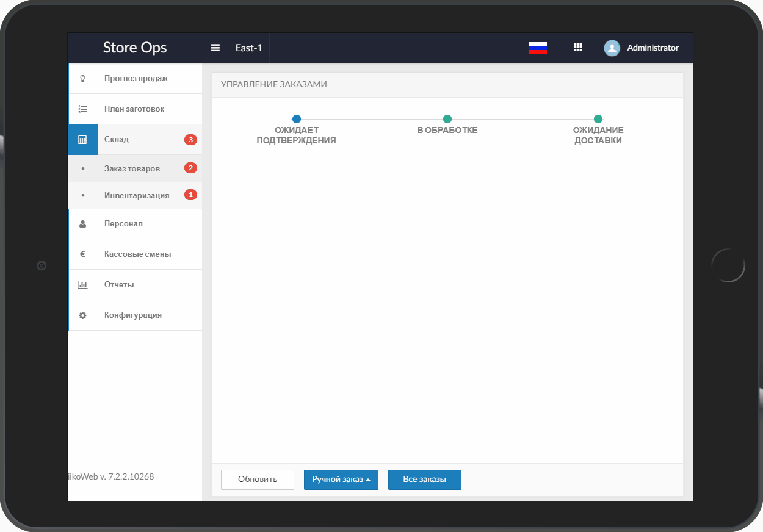Toggle the hamburger sidebar menu icon
Screen dimensions: 763x532
(x=215, y=48)
